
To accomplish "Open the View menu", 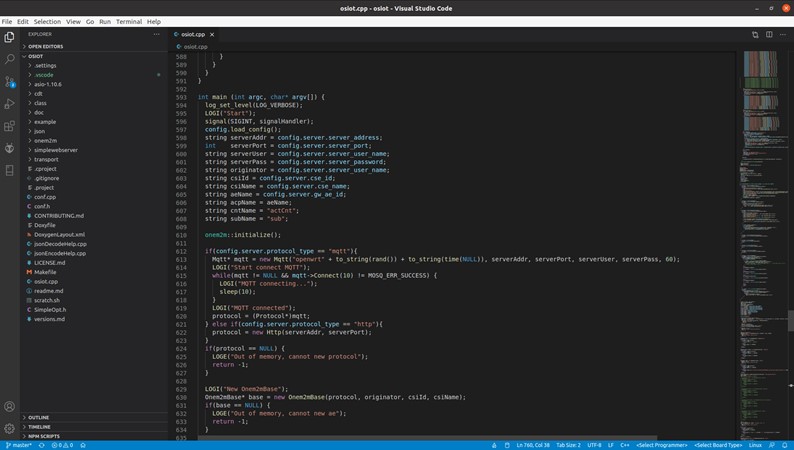I will (73, 22).
